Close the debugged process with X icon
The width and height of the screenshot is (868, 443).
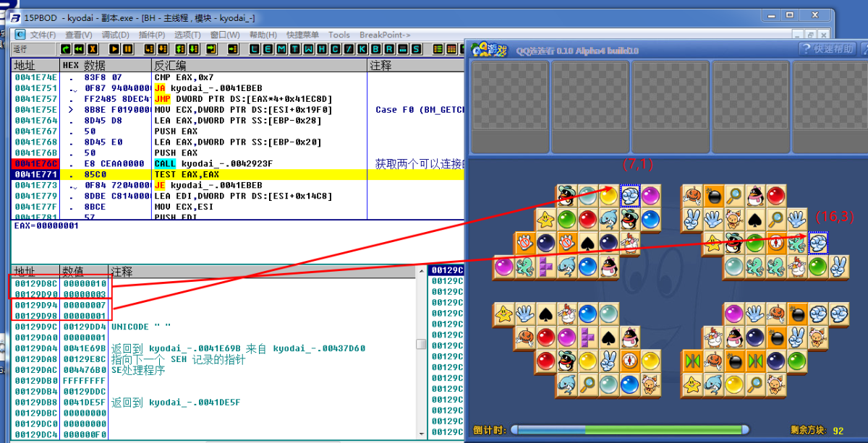92,49
